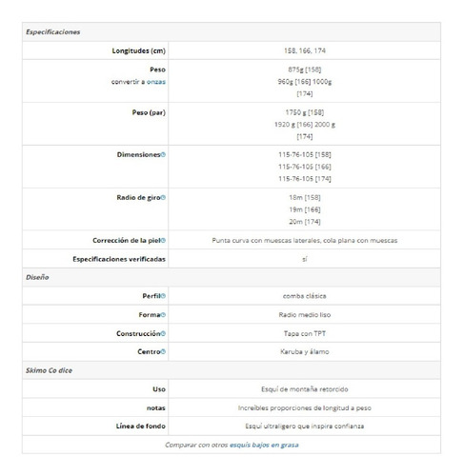
Task: Click the info icon next to Radio de giro
Action: [x=163, y=198]
